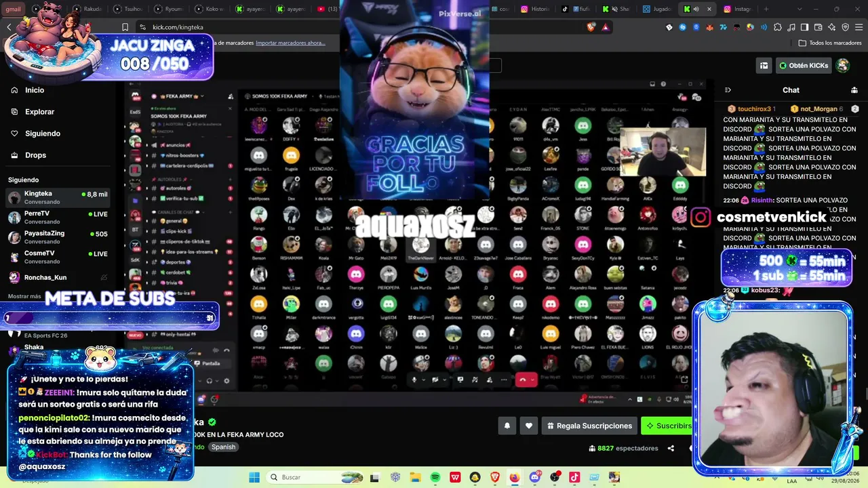Switch to the gmail tab
This screenshot has height=488, width=868.
click(x=14, y=9)
